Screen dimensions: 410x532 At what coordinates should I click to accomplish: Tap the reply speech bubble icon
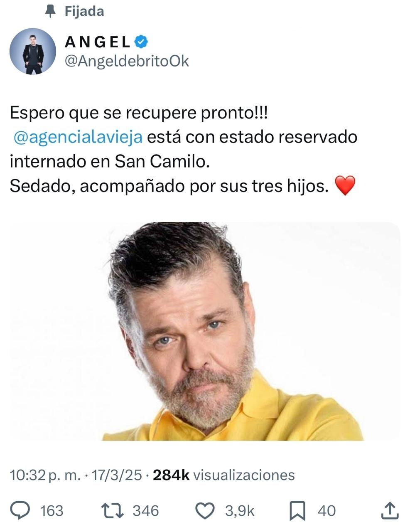[x=20, y=511]
